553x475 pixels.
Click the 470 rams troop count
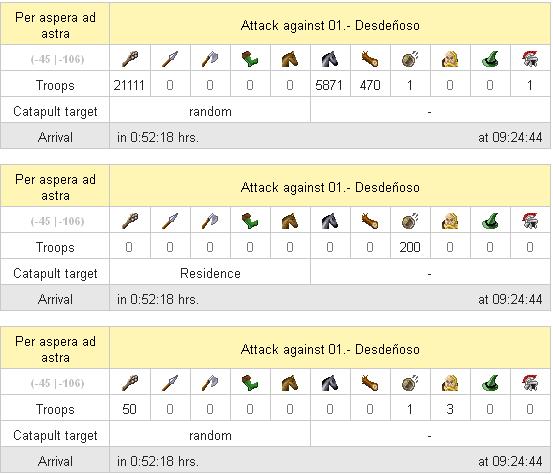click(x=370, y=85)
